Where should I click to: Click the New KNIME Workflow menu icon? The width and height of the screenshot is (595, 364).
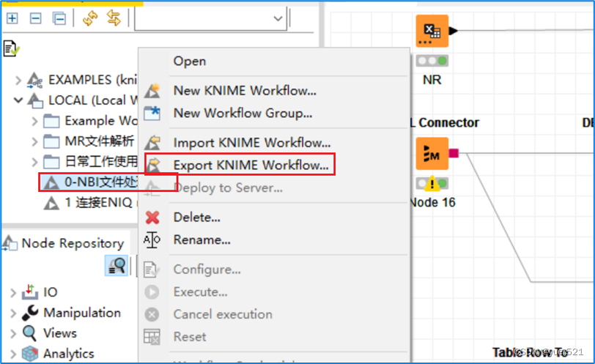coord(152,91)
